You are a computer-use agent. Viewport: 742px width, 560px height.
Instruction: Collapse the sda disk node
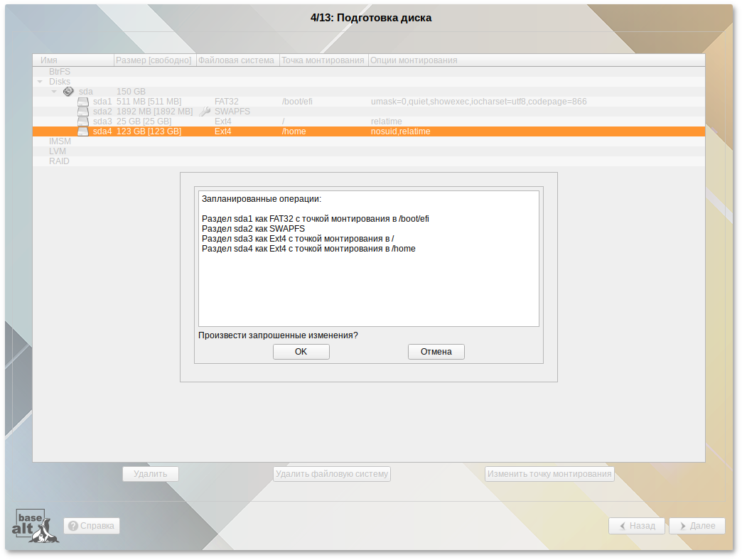click(54, 92)
